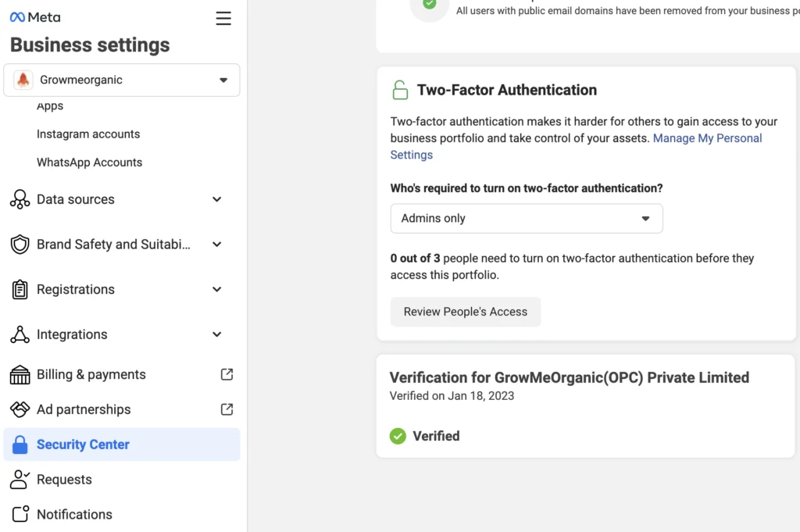Screen dimensions: 800x532
Task: Click the Review People's Access button
Action: click(x=466, y=312)
